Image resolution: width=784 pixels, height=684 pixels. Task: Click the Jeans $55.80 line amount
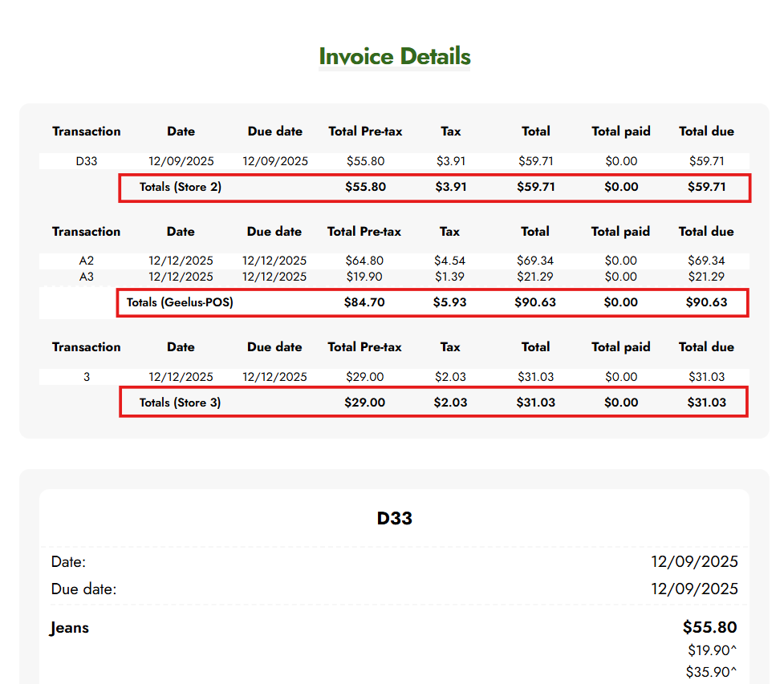tap(709, 627)
